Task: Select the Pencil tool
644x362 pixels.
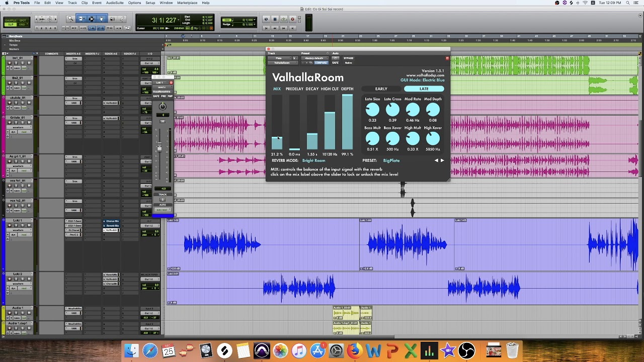Action: coord(122,19)
